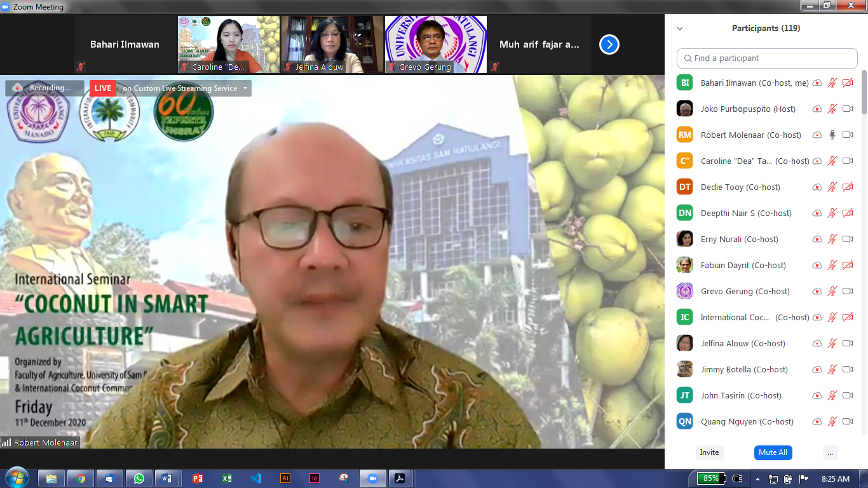Toggle muted microphone for Jimmy Botella
Screen dimensions: 868x488
832,369
